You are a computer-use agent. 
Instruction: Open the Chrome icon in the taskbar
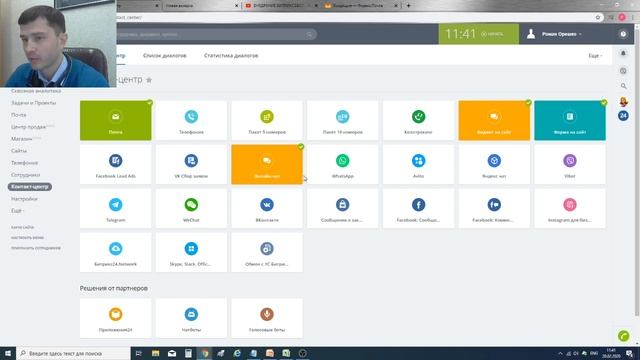click(204, 353)
